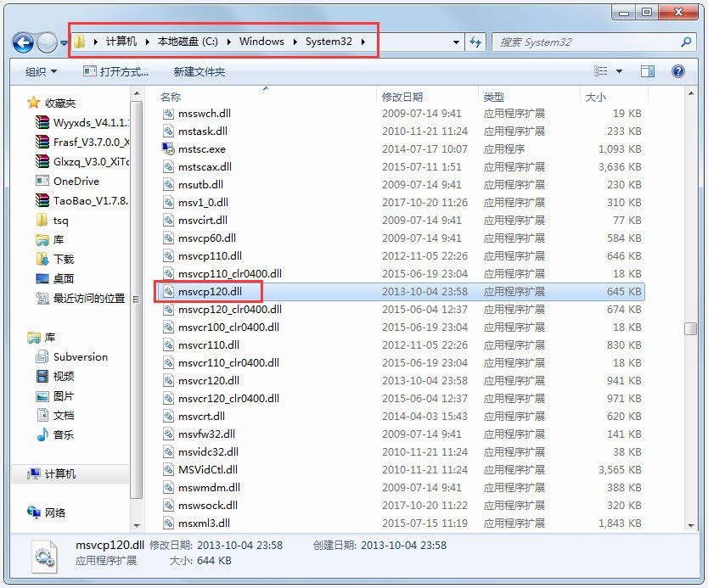
Task: Click the navigation pane scroll up arrow
Action: click(x=137, y=93)
